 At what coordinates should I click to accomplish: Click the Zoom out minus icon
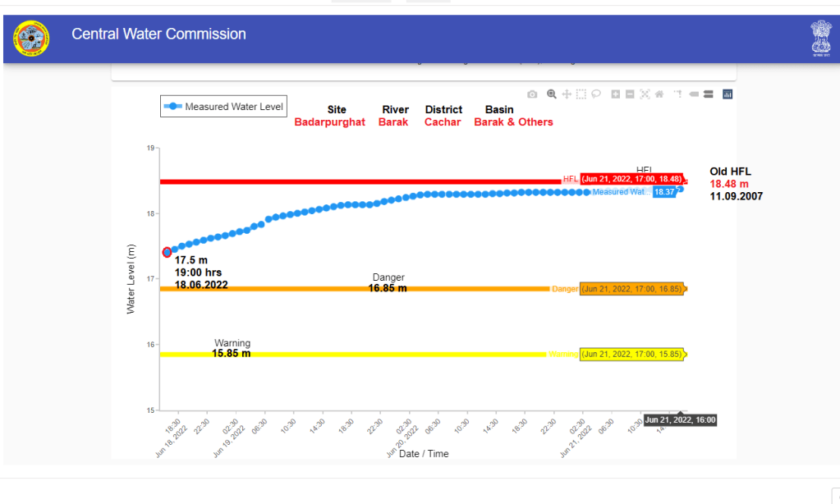(630, 94)
